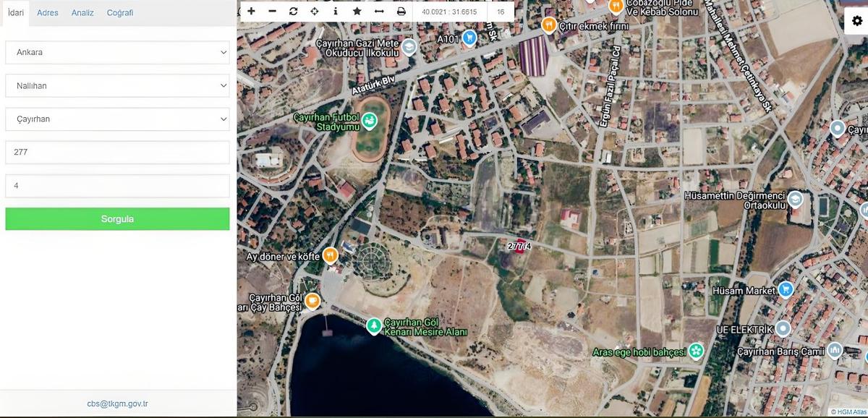The image size is (868, 418).
Task: Open the Nallıhan district dropdown
Action: 117,85
